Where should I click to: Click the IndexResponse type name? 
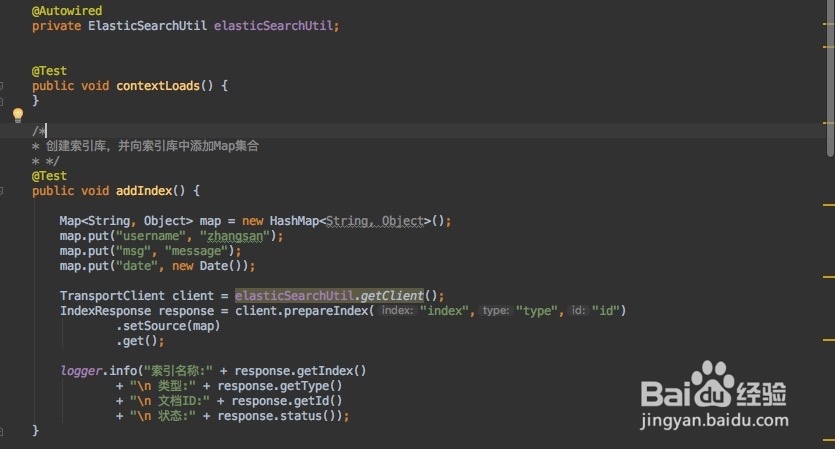pyautogui.click(x=105, y=311)
